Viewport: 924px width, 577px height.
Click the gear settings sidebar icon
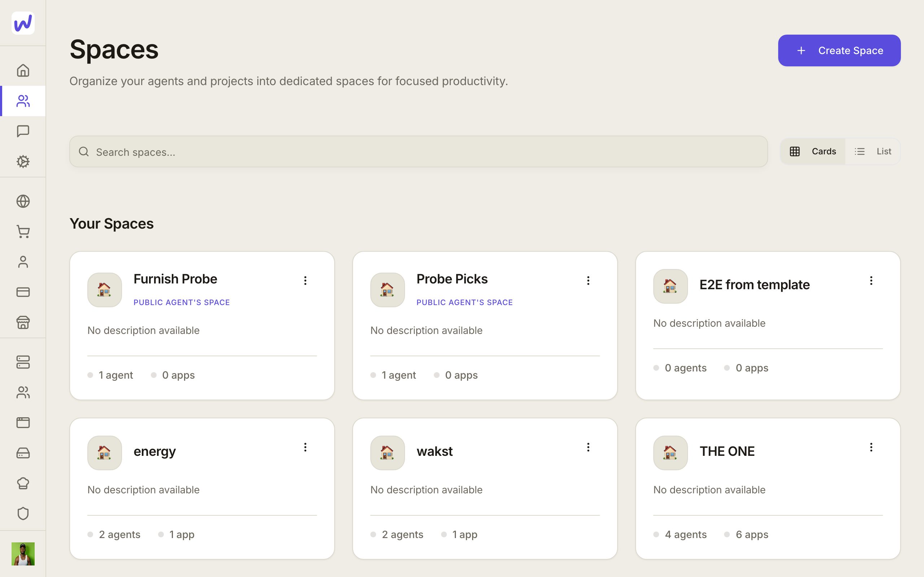pos(23,162)
